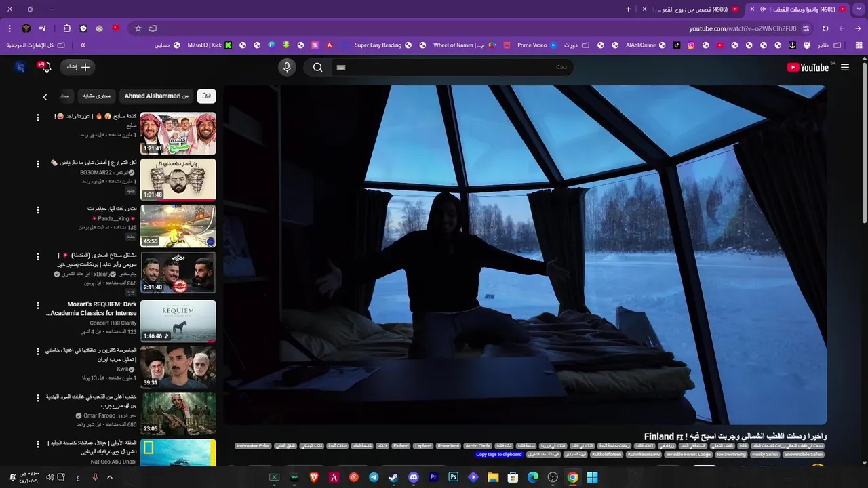Open File Explorer from the taskbar

coord(493,478)
